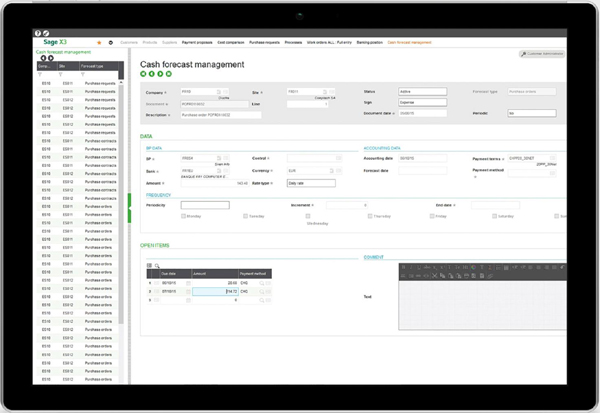Click Cash forecast management left panel link
600x413 pixels.
tap(64, 52)
